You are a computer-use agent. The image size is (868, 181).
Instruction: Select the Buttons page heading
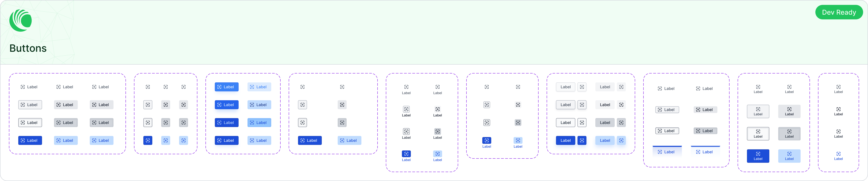28,48
